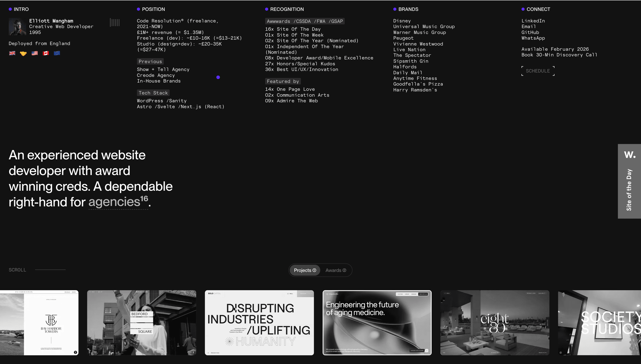The image size is (641, 364).
Task: Select the handshake emoji icon
Action: [x=23, y=53]
